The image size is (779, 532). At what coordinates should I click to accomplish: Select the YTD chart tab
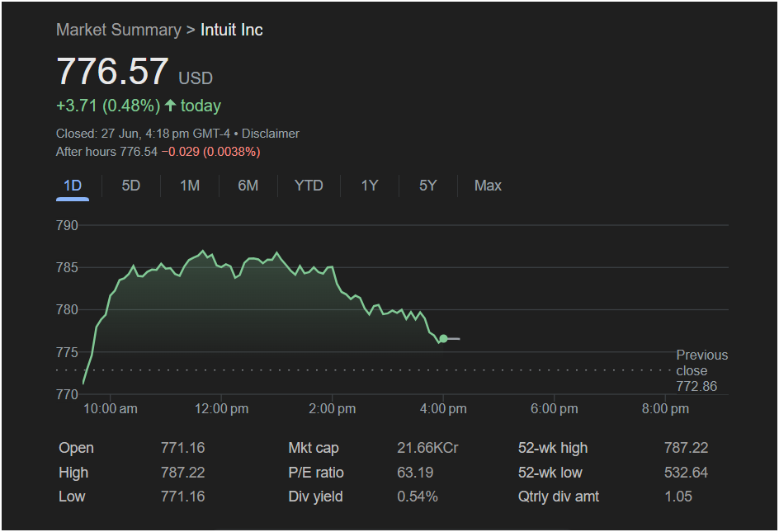click(x=309, y=186)
